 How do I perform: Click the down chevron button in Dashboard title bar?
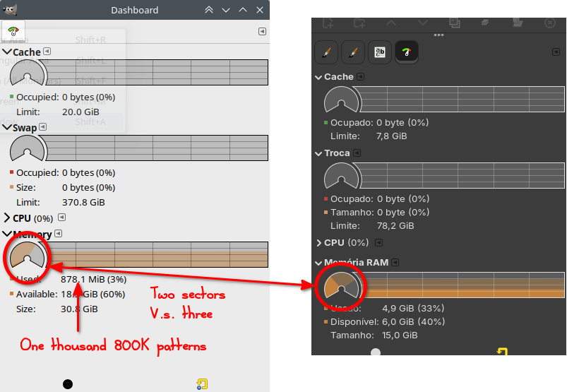(226, 10)
